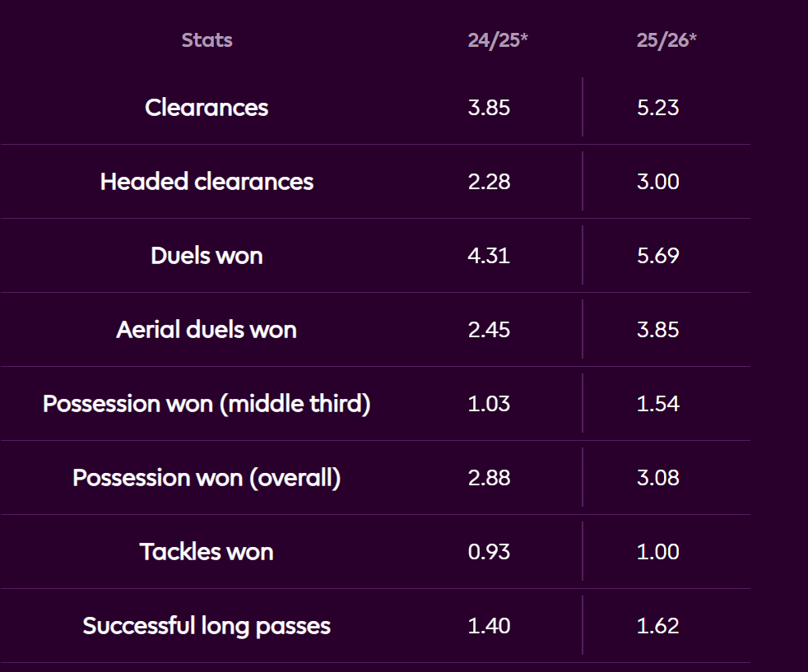Select Possession won (middle third) label
This screenshot has height=672, width=808.
pos(207,404)
